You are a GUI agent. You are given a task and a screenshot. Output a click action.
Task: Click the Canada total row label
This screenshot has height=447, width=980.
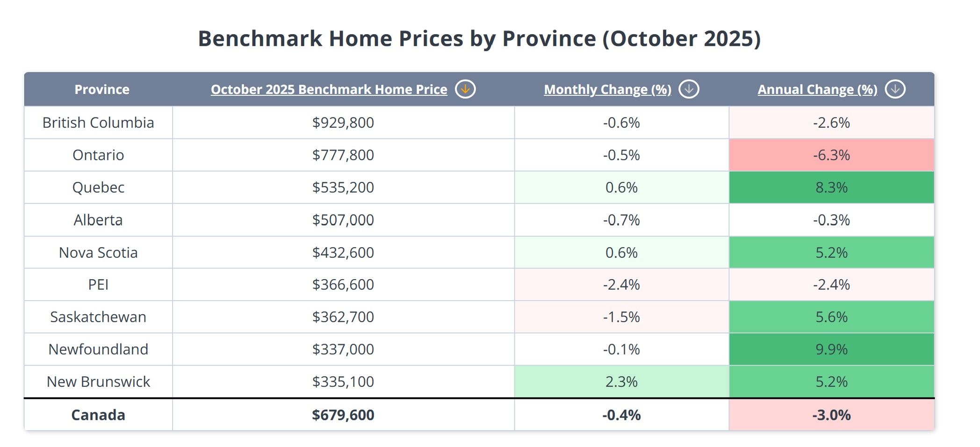[x=98, y=415]
